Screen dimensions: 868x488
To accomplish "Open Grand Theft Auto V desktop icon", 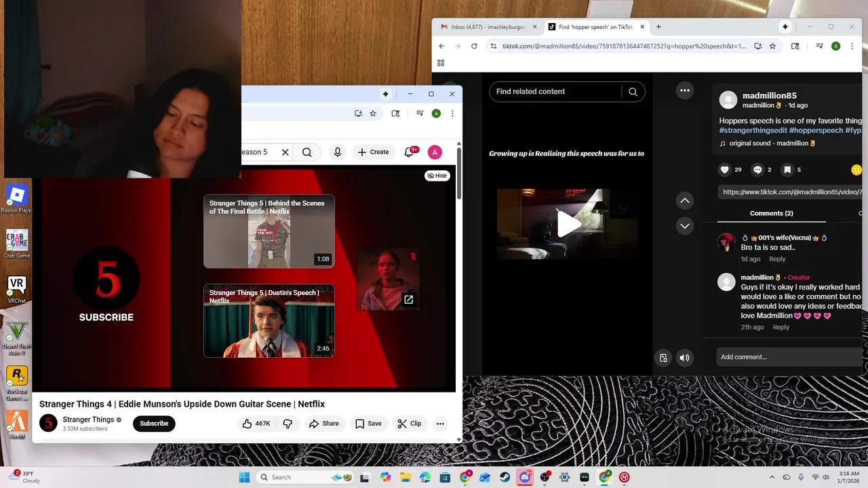I will coord(16,338).
